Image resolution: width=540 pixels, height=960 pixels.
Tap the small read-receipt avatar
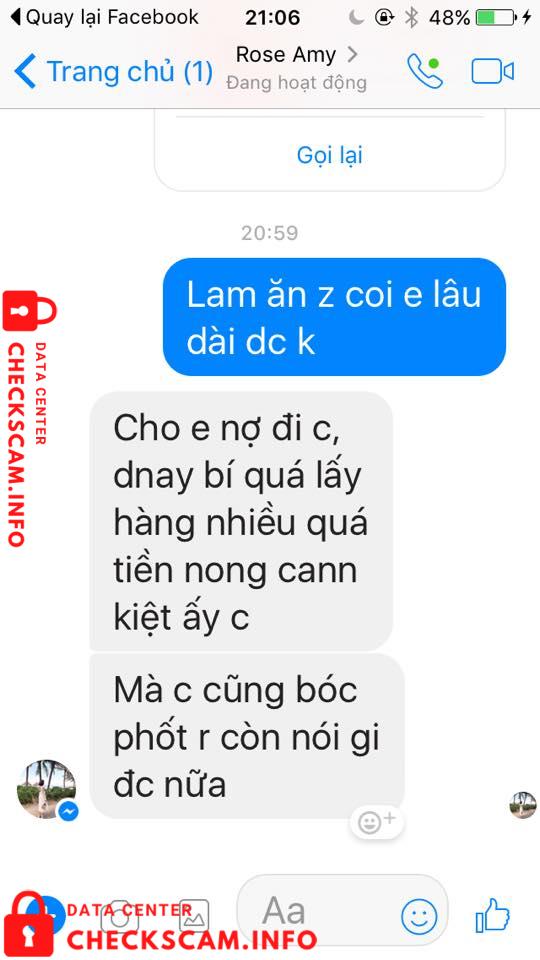(x=523, y=804)
